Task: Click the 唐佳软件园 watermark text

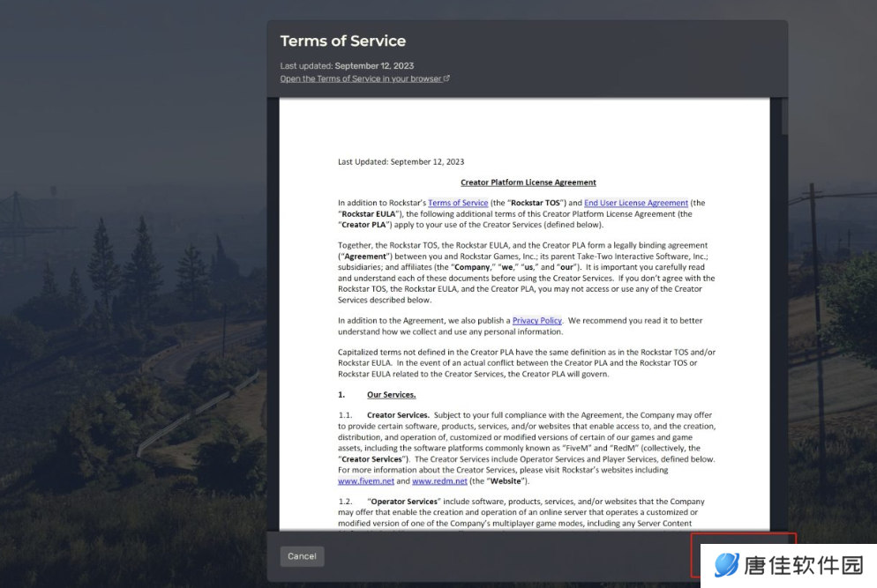Action: pyautogui.click(x=804, y=565)
